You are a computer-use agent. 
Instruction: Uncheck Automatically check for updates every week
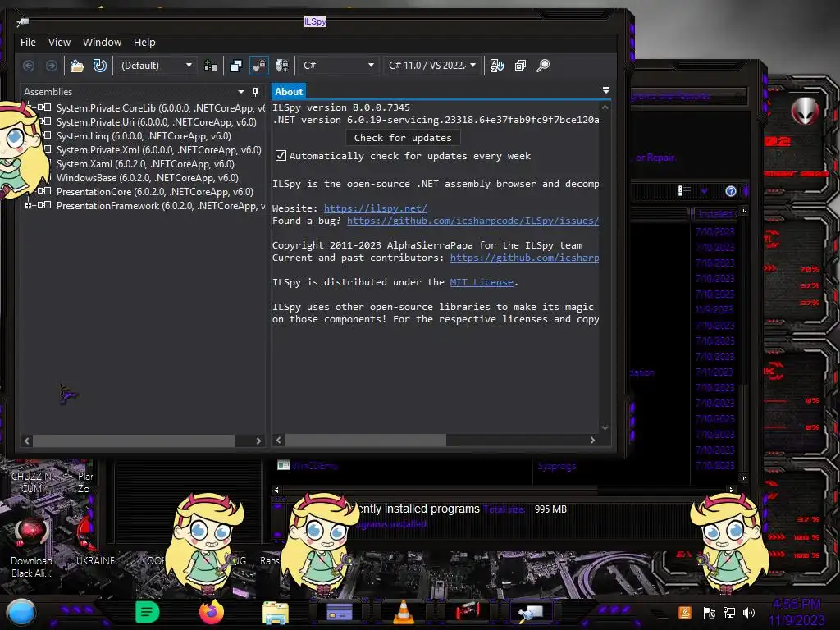[281, 156]
